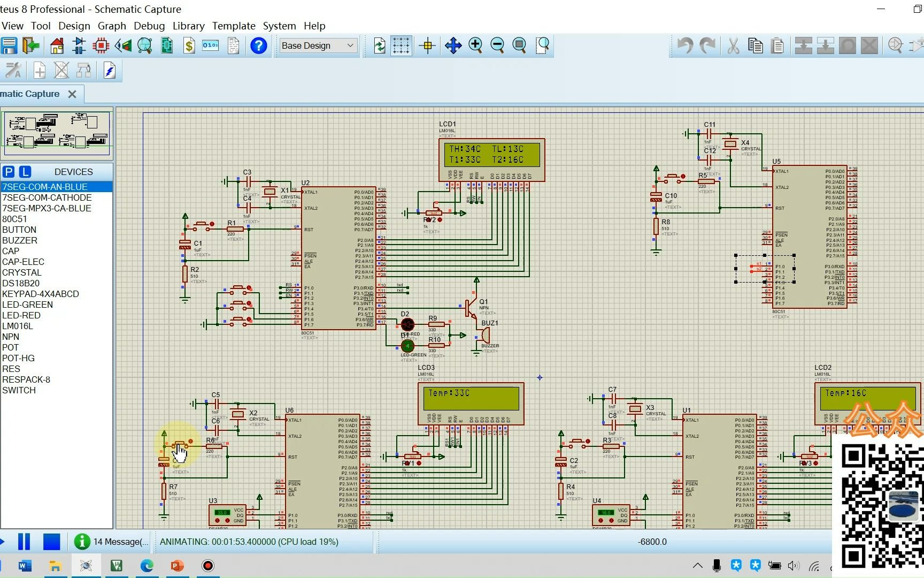Click the Zoom to Area icon
Viewport: 924px width, 578px height.
(543, 45)
